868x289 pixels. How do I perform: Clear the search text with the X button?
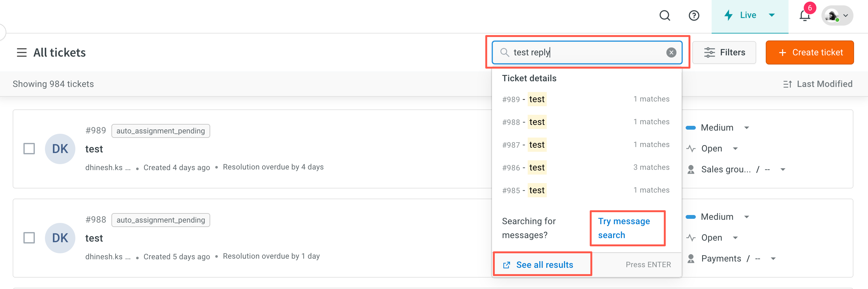click(671, 52)
